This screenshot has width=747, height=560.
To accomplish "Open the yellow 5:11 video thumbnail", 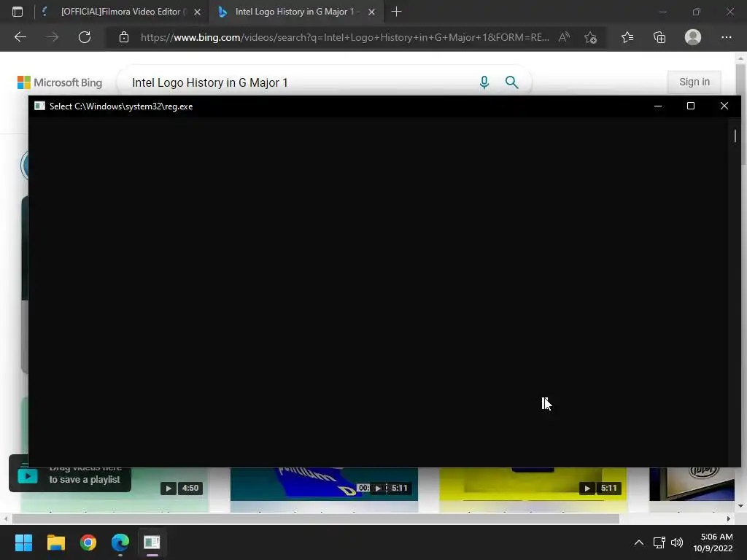I will (x=533, y=484).
